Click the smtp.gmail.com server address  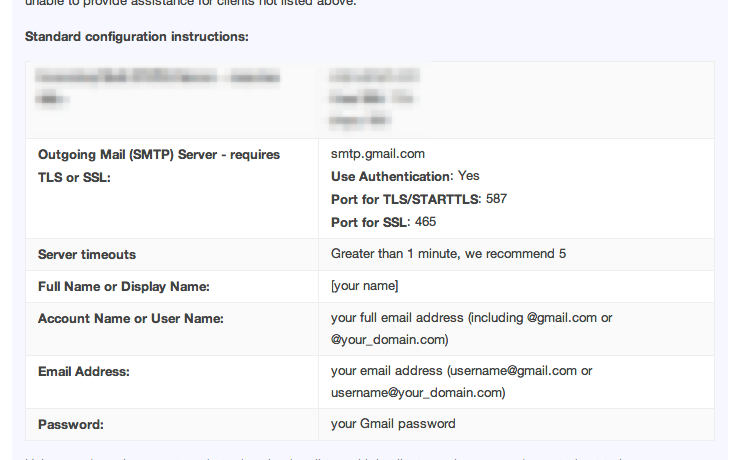[x=378, y=154]
